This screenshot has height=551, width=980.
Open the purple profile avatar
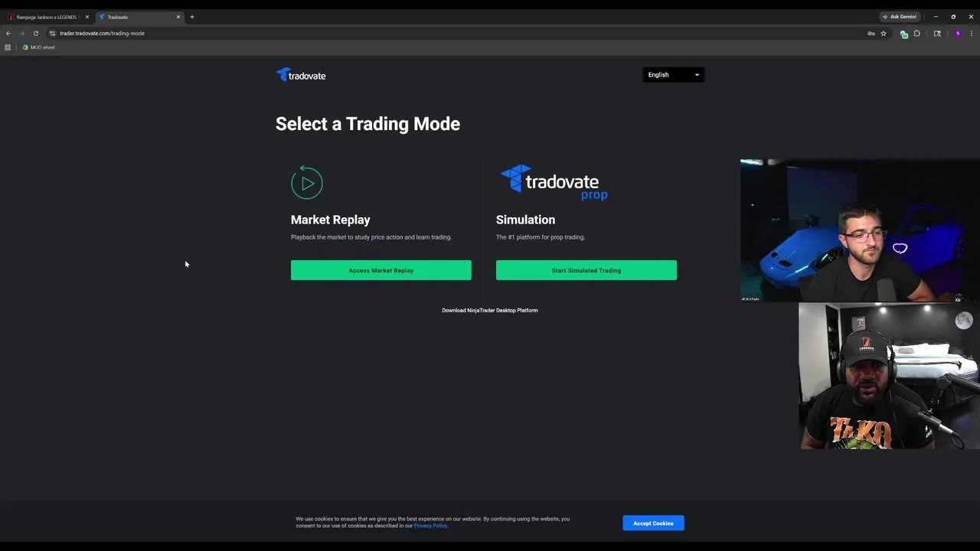click(x=958, y=34)
